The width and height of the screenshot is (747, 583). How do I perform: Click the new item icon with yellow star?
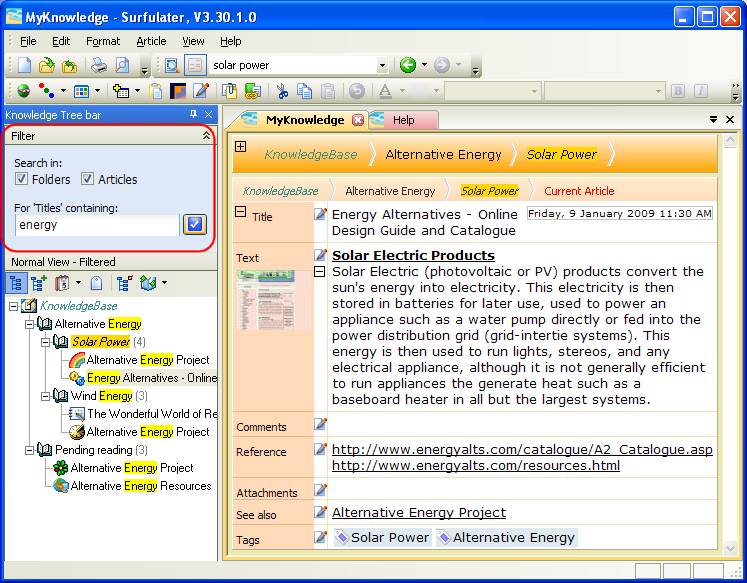[121, 90]
